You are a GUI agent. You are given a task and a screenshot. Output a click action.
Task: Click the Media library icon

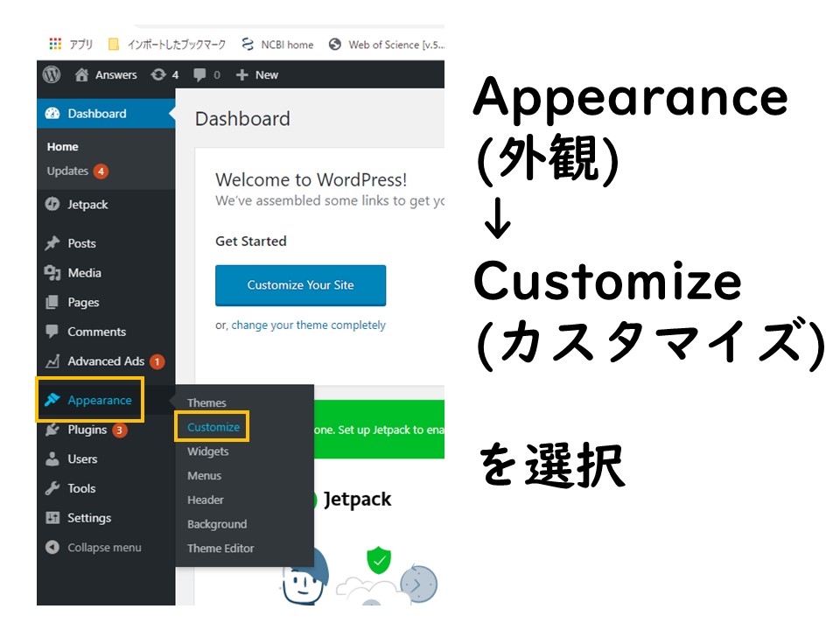click(x=52, y=273)
